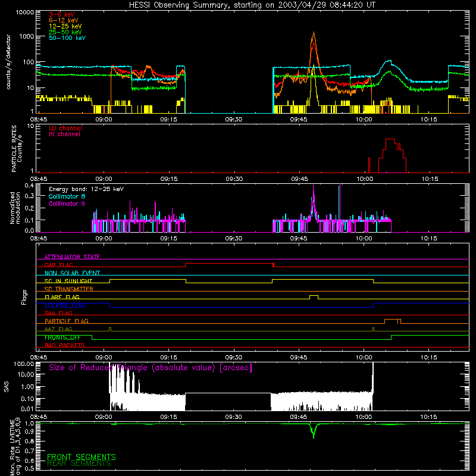The image size is (476, 476).
Task: Click the 'FLARE_FLAG' flag label
Action: [62, 297]
